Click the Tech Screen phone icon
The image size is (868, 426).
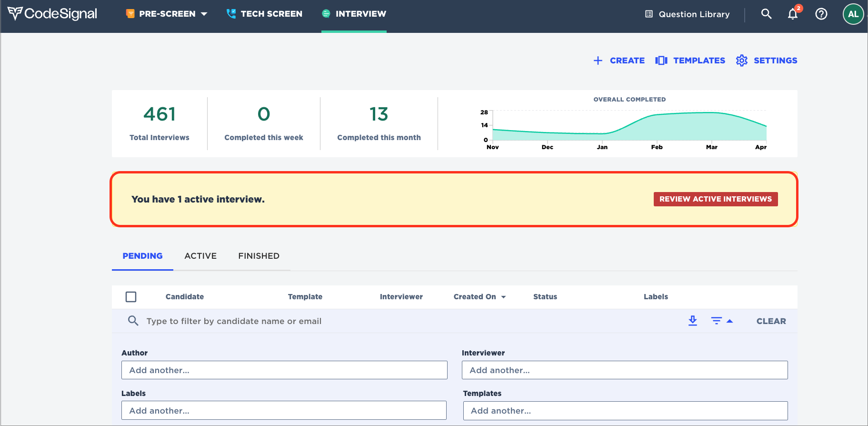click(x=231, y=14)
